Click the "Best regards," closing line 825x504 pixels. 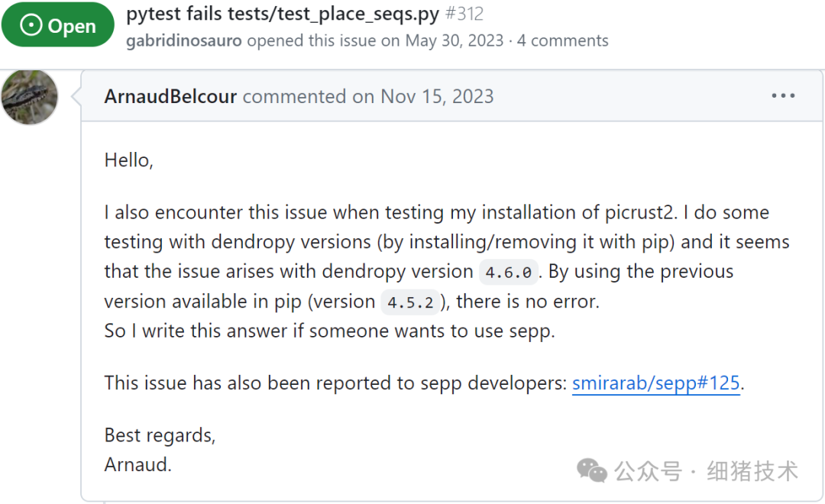click(x=160, y=435)
